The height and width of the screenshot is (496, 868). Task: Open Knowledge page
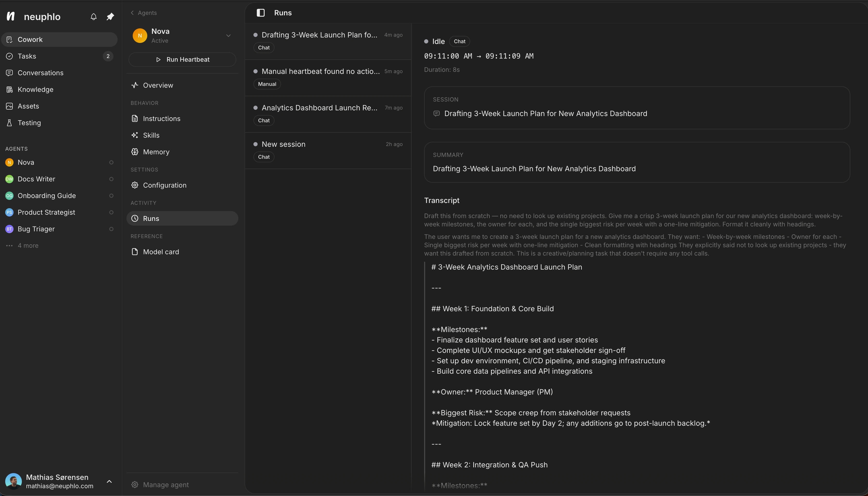[x=59, y=90]
